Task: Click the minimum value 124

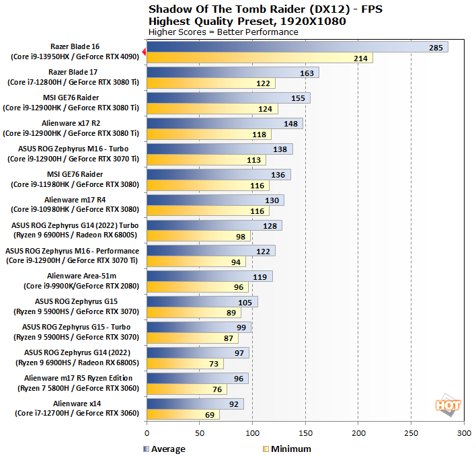Action: point(265,109)
